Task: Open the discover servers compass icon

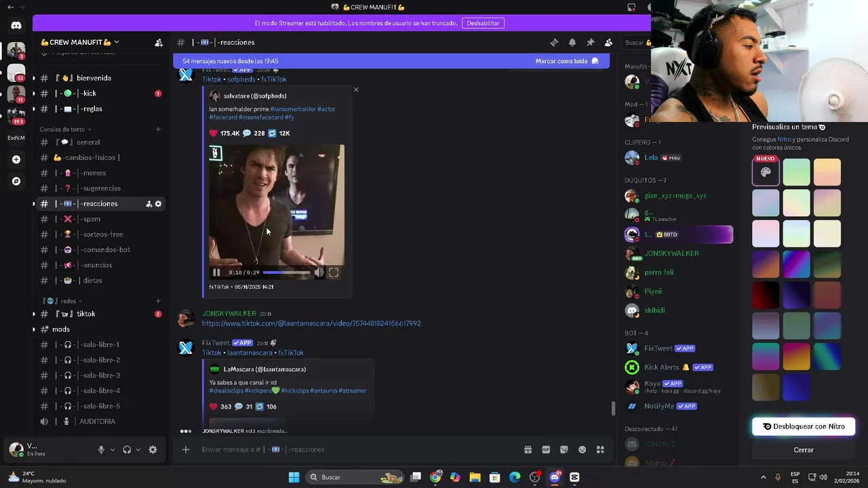Action: click(16, 181)
